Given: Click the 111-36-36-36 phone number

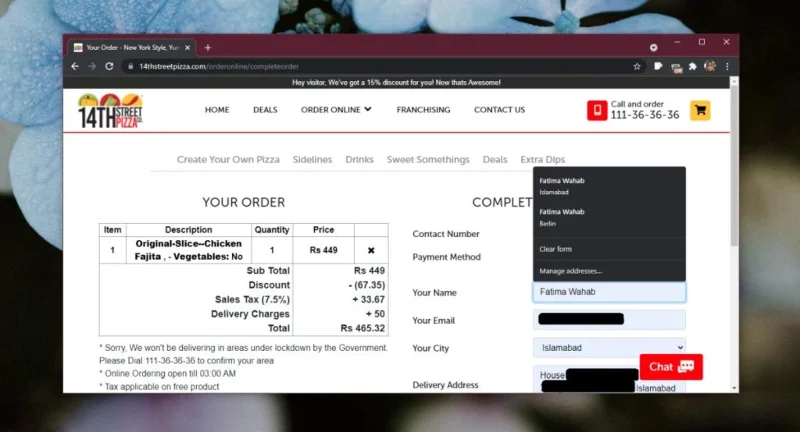Looking at the screenshot, I should click(x=645, y=115).
